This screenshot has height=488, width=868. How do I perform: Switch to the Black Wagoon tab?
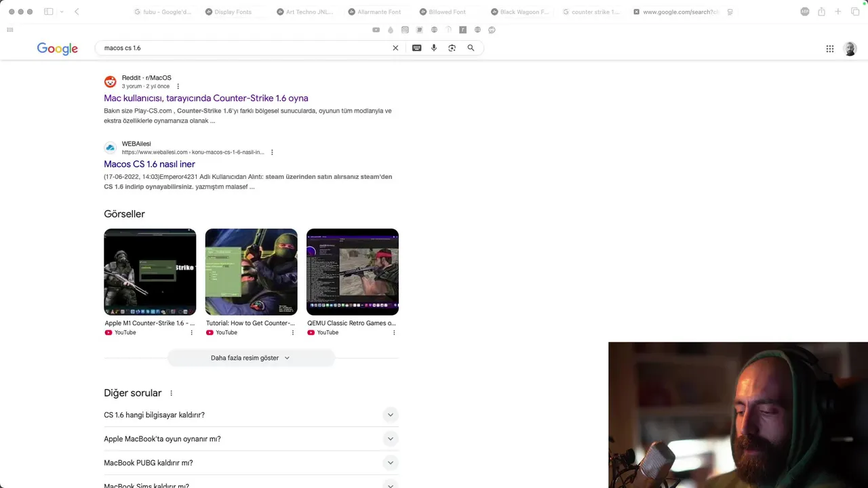point(519,12)
